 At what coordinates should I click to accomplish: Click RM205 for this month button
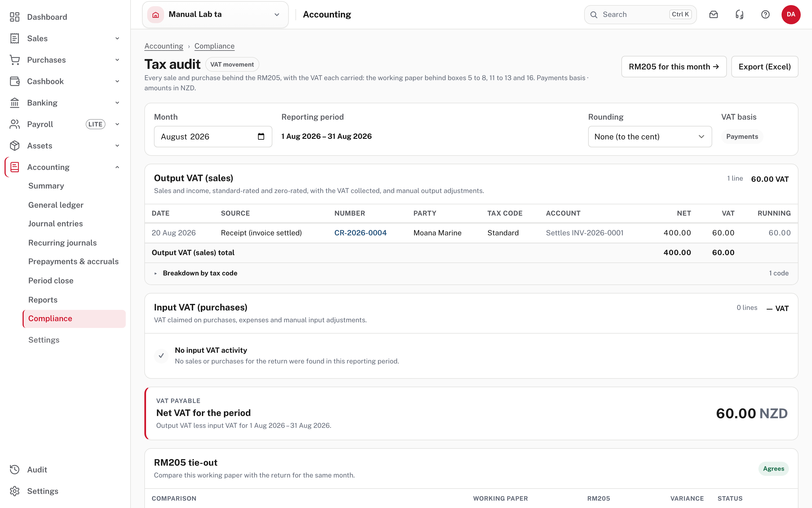(674, 67)
